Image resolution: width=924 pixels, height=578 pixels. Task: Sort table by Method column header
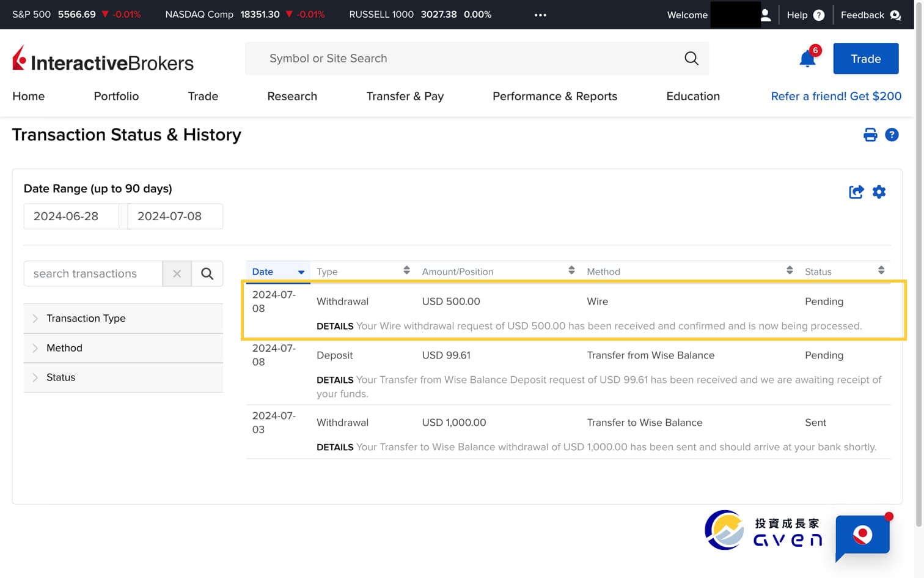(690, 272)
